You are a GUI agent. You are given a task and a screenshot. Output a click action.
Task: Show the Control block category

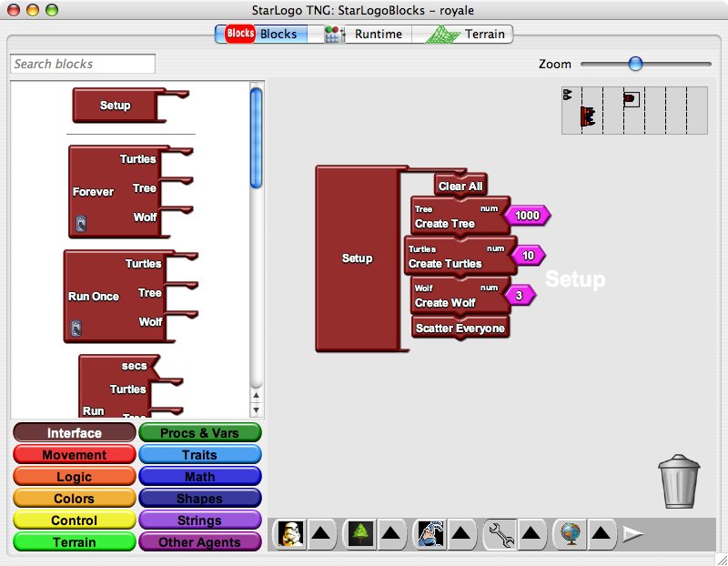(x=75, y=520)
